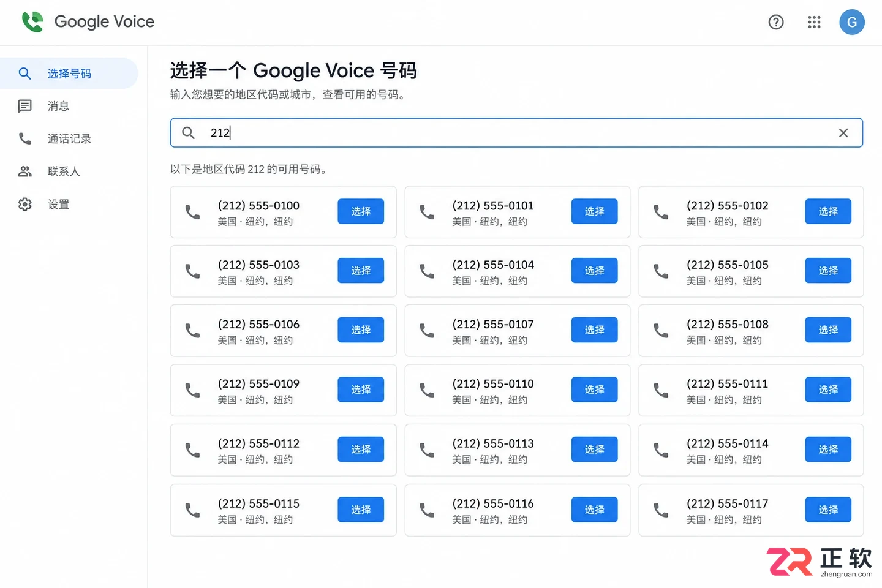Click phone icon on the (212) 555-0106 card
Image resolution: width=882 pixels, height=588 pixels.
192,331
